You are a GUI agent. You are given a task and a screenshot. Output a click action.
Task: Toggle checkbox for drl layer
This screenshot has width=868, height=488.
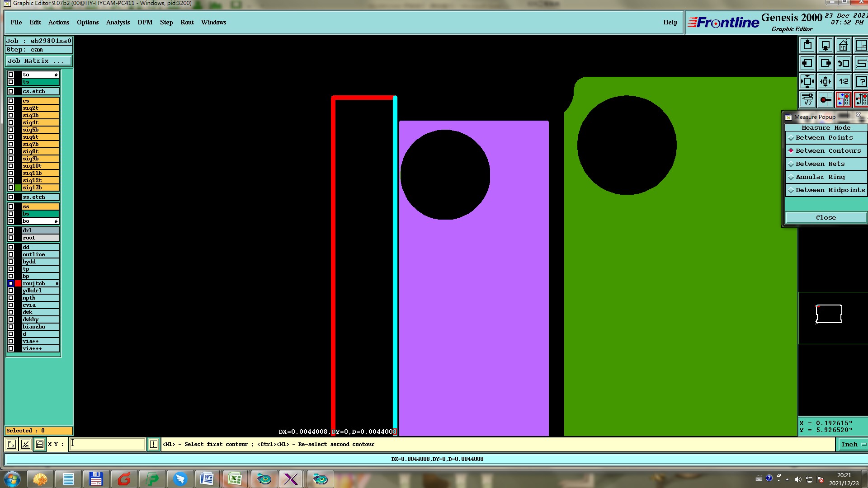pyautogui.click(x=11, y=230)
